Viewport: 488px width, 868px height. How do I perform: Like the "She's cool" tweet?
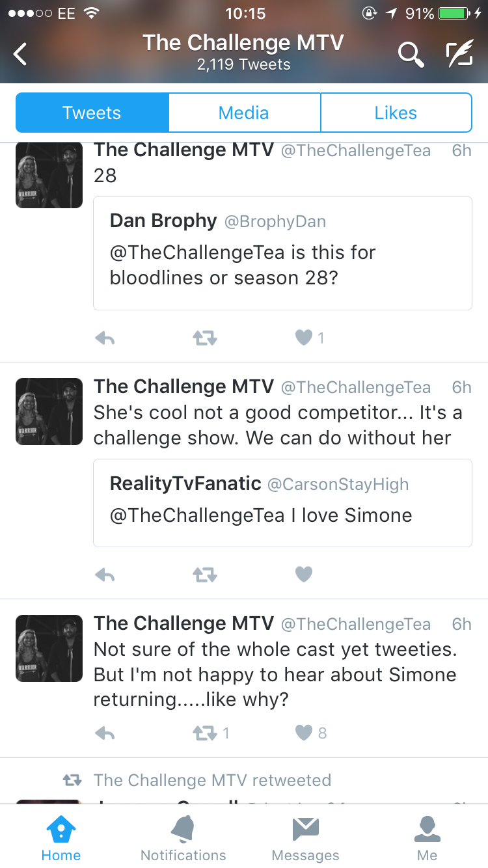304,574
